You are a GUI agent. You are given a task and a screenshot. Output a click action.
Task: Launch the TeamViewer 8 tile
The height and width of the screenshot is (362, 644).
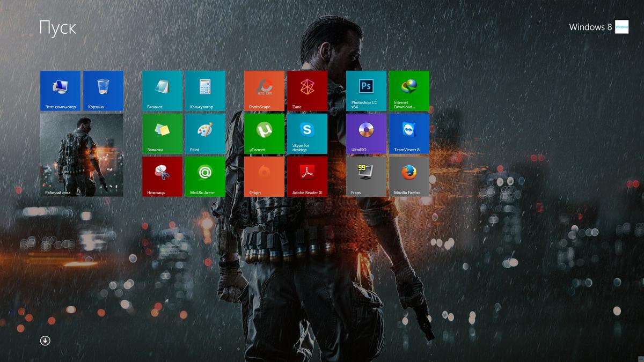point(409,134)
